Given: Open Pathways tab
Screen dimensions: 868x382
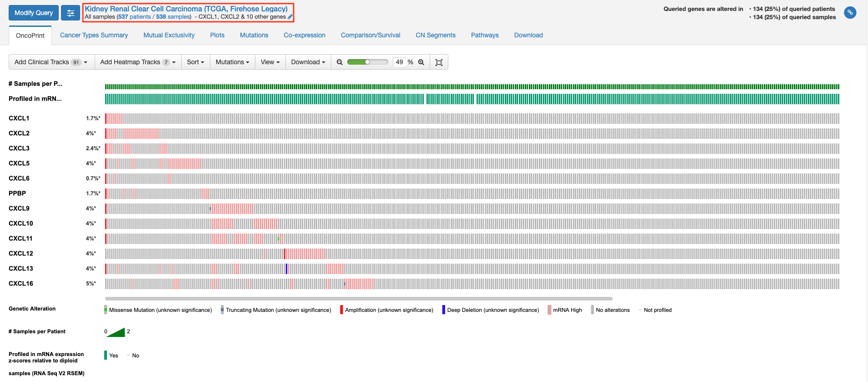Looking at the screenshot, I should (485, 35).
